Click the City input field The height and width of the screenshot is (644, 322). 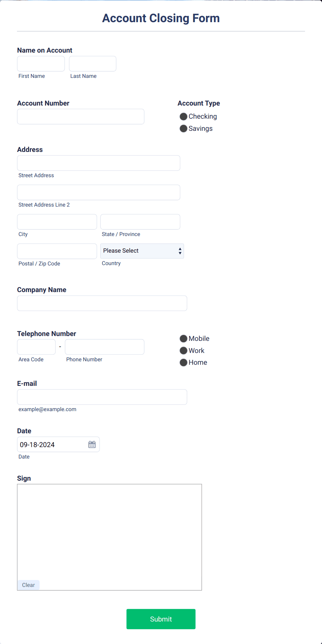pos(56,222)
